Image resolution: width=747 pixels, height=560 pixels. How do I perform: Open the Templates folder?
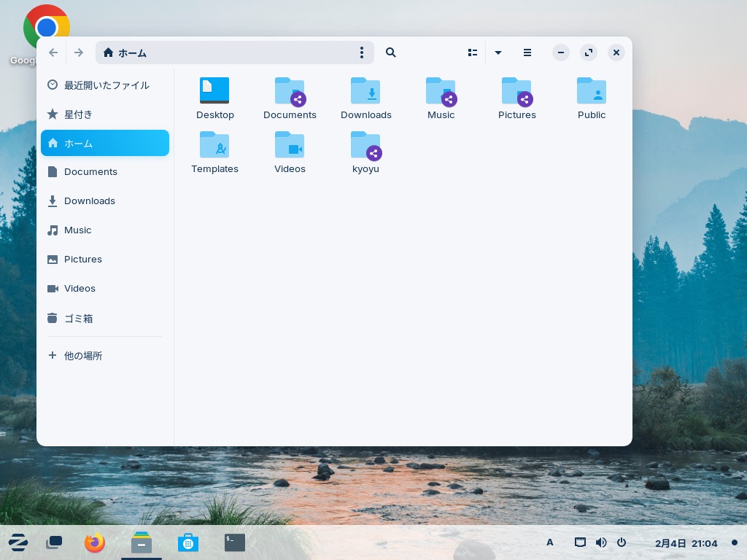pos(214,145)
